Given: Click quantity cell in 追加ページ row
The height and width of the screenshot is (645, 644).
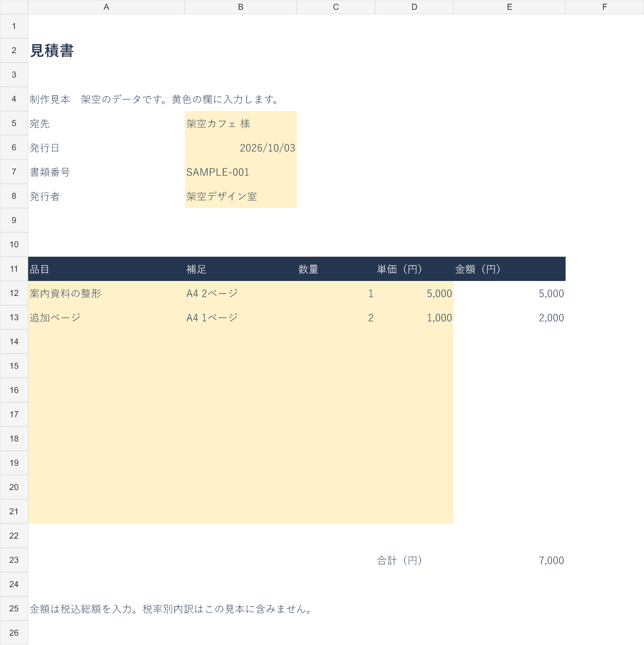Looking at the screenshot, I should [x=336, y=317].
